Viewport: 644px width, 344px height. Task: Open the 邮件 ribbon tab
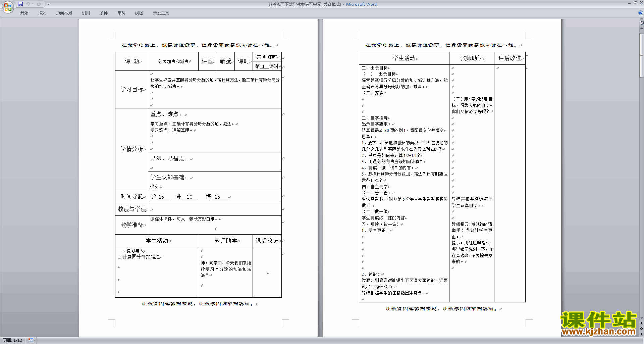104,13
